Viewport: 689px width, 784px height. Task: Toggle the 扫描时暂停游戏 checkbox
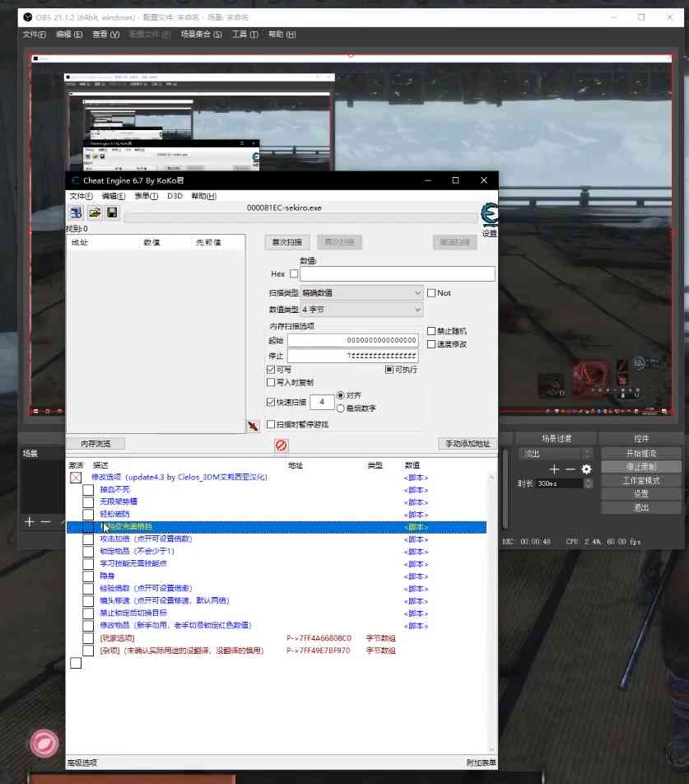coord(271,424)
